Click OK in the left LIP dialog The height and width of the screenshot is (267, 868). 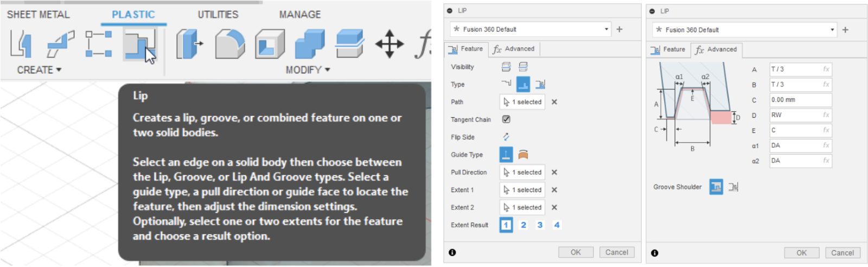(576, 252)
